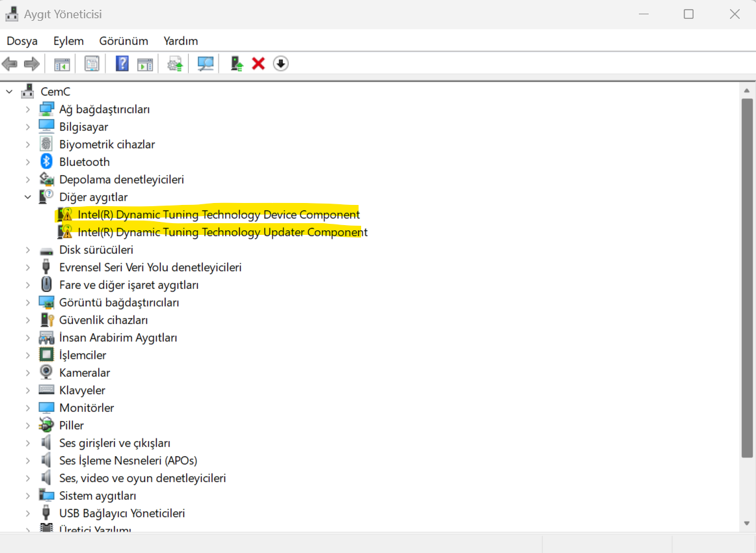Select the Kameralar tree item
Screen dimensions: 756x553
[x=85, y=373]
